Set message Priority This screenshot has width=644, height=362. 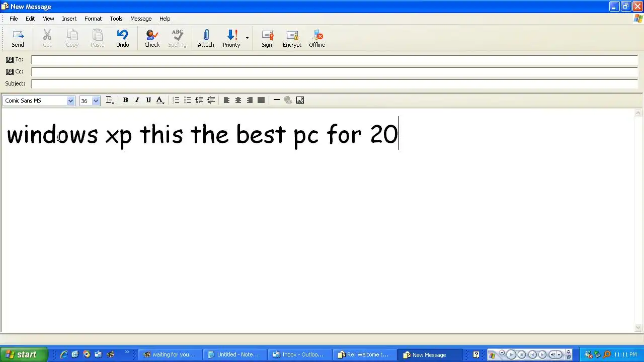231,39
